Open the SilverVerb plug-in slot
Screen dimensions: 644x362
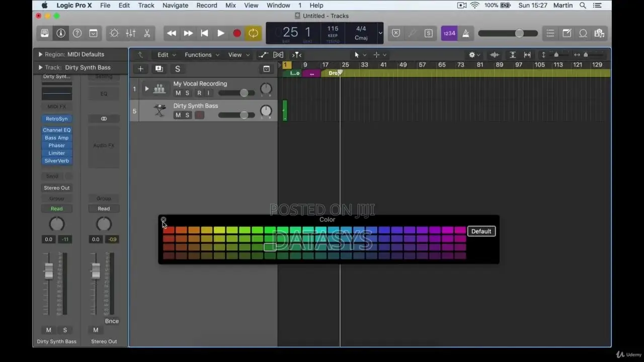coord(57,161)
